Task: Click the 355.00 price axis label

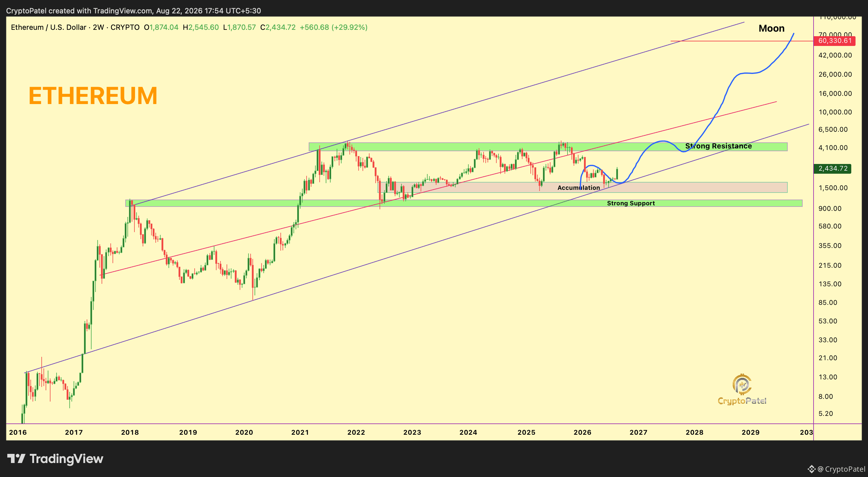Action: (x=830, y=246)
